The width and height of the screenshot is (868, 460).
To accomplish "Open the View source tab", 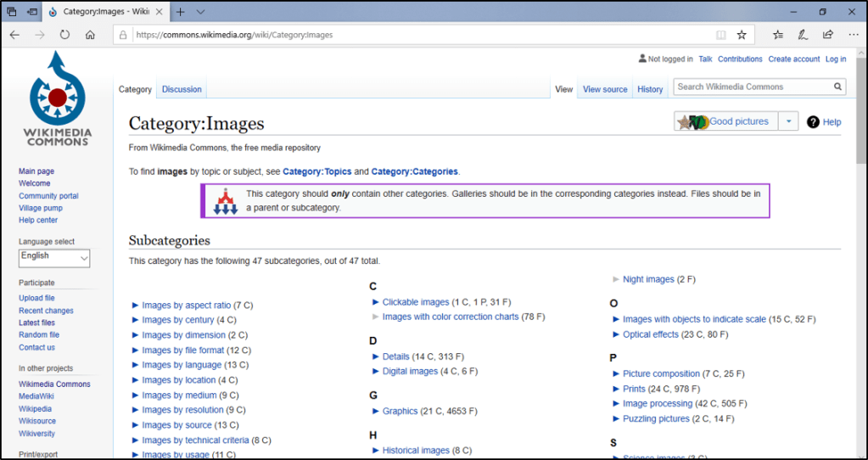I will (605, 89).
